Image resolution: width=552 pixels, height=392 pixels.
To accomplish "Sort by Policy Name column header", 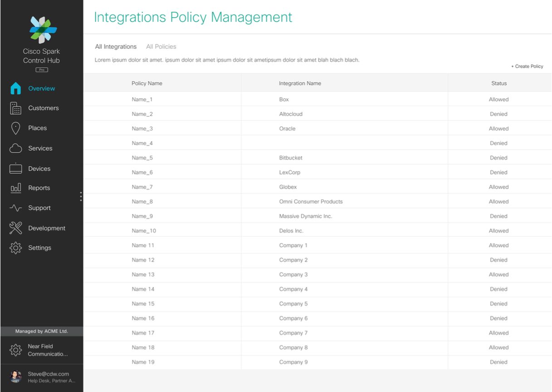I will pos(147,83).
